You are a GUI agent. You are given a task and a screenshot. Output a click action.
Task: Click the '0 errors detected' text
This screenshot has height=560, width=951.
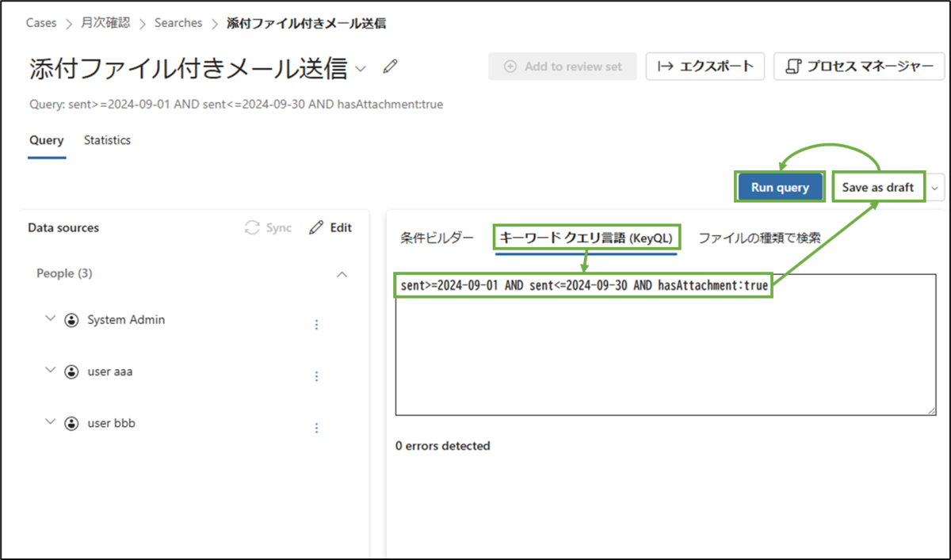pyautogui.click(x=443, y=446)
